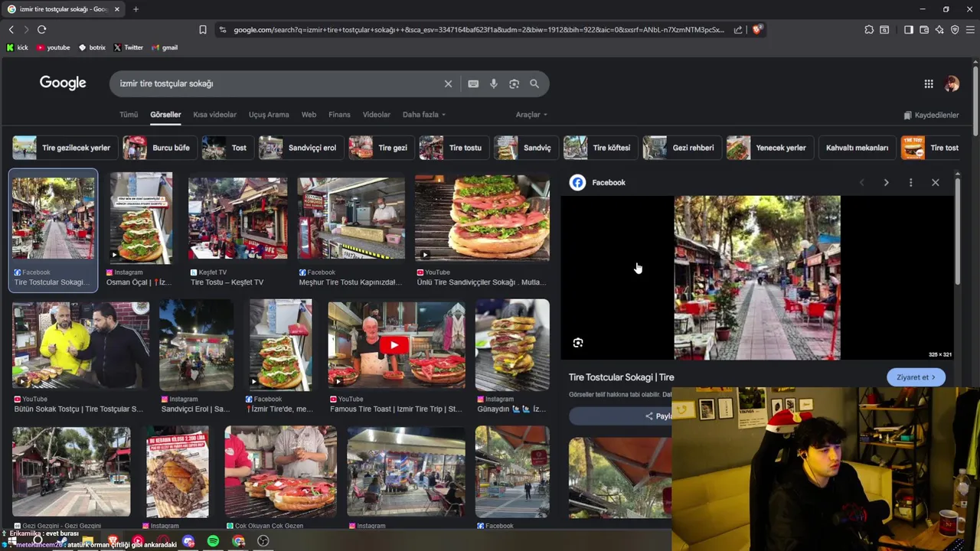Open Ünlü Tire Sandviççiler Sokağı result
Screen dimensions: 980x551
coord(482,218)
